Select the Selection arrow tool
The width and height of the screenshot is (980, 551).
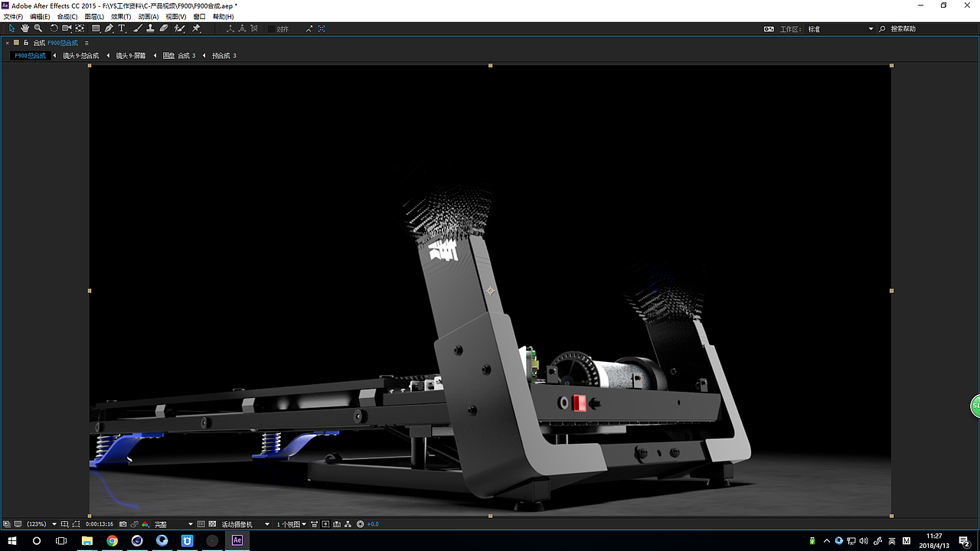tap(11, 28)
